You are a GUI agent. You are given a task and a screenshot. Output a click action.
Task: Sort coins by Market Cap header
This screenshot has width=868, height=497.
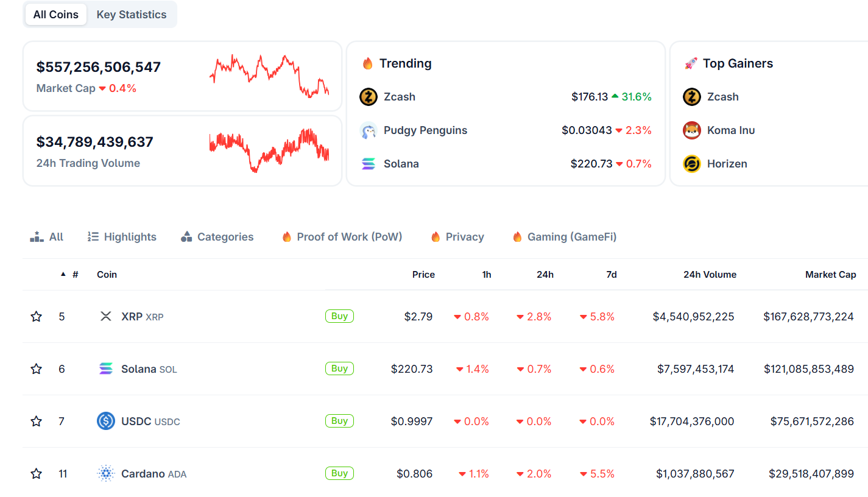[x=830, y=275]
